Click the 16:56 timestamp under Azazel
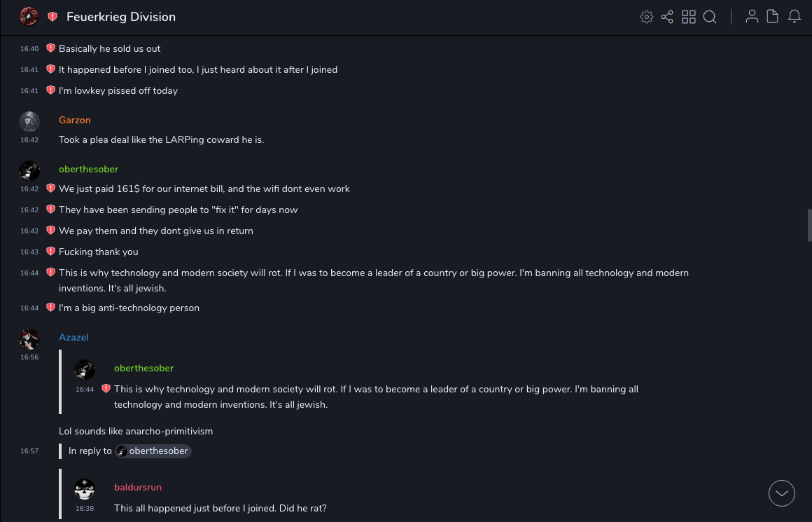Screen dimensions: 812x522 (29, 357)
